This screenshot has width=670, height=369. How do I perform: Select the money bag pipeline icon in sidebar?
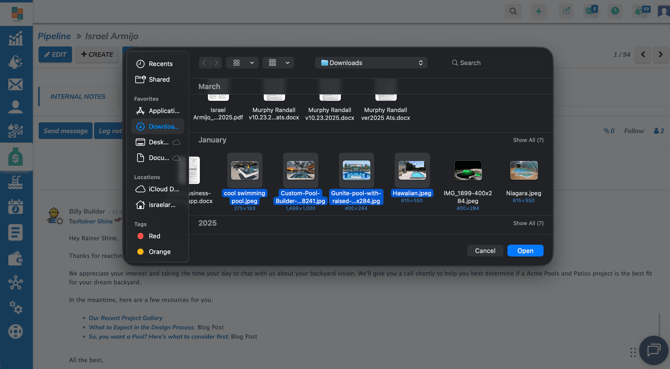15,158
